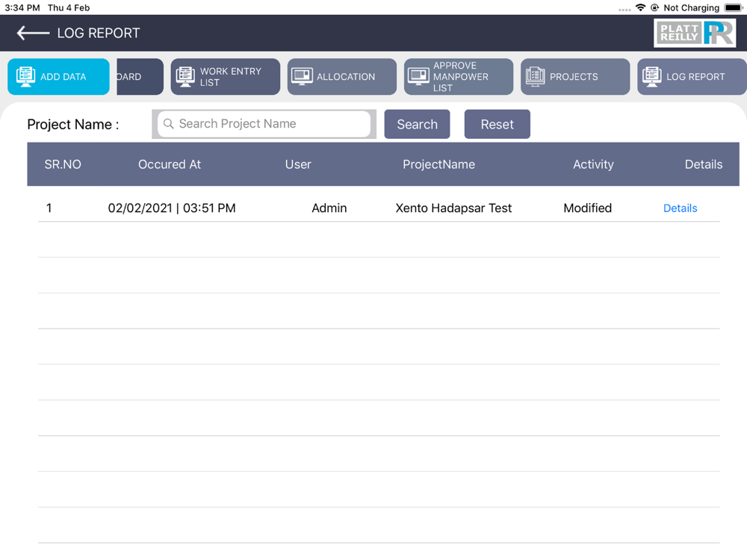This screenshot has width=747, height=560.
Task: Open APPROVE MANPOWER LIST tab
Action: [x=459, y=77]
